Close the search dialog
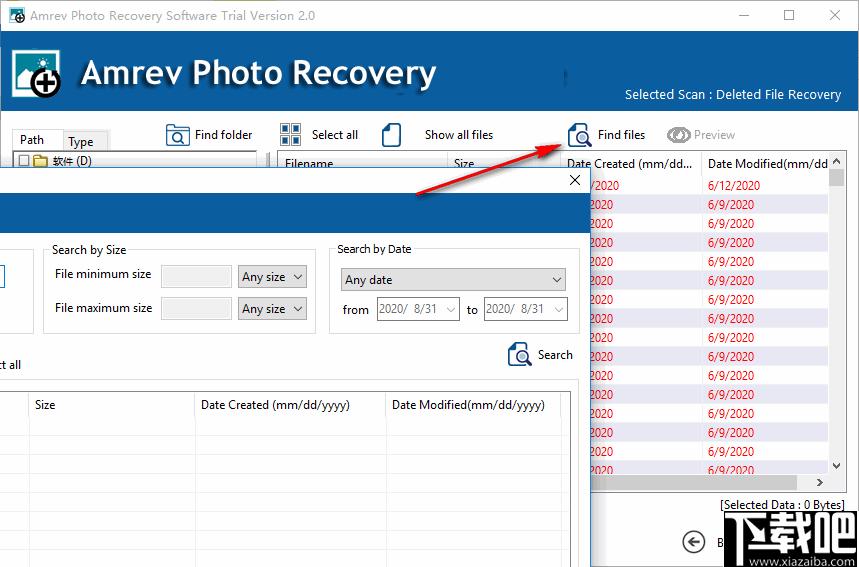 (x=575, y=180)
